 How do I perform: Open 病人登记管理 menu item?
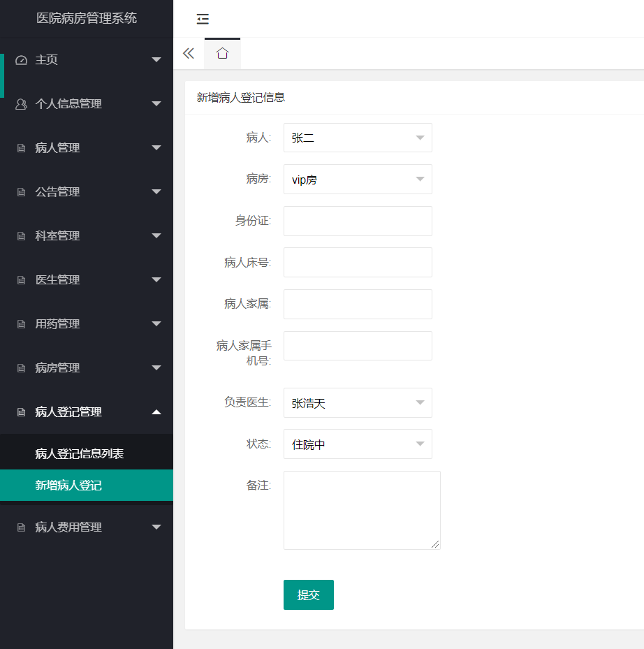click(87, 412)
